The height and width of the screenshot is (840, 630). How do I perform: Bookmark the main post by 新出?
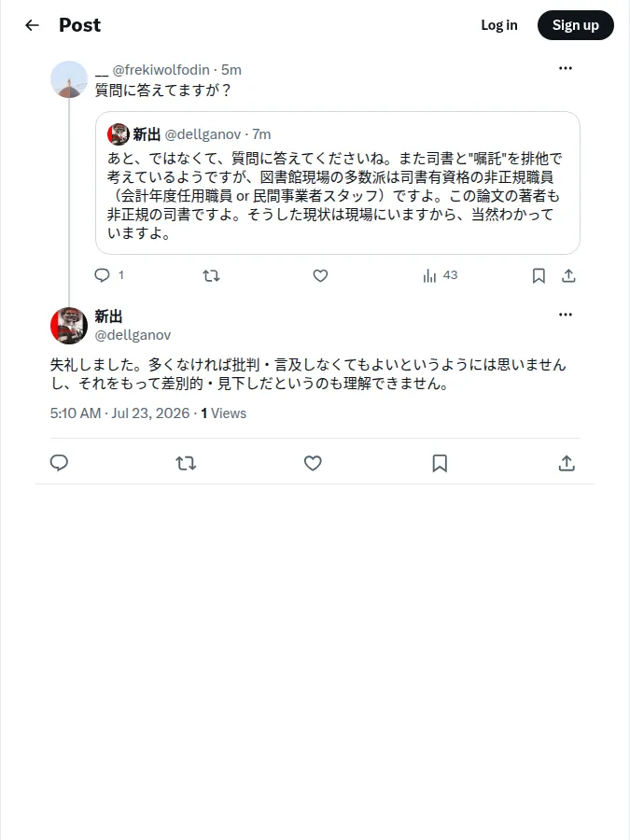(440, 463)
